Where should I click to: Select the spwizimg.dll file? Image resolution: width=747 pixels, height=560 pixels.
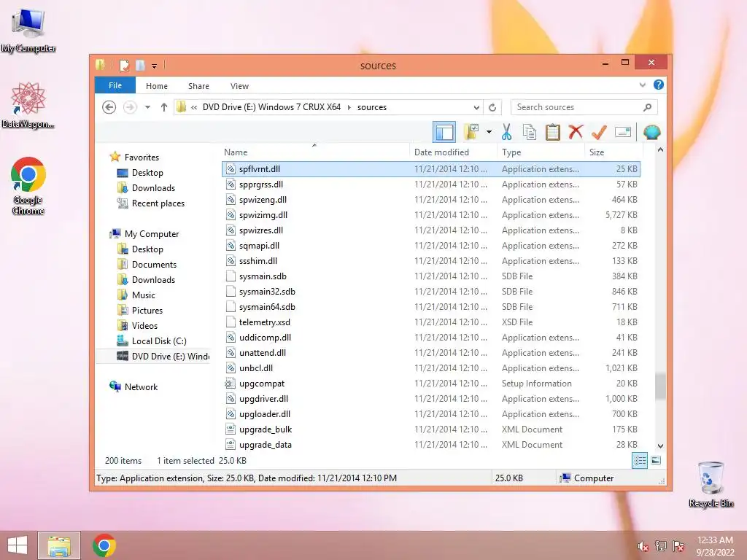pyautogui.click(x=430, y=215)
